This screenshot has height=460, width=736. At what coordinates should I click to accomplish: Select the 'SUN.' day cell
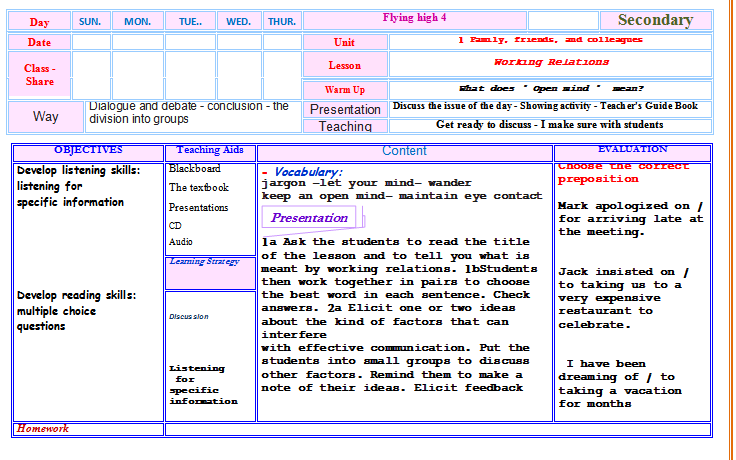coord(91,22)
